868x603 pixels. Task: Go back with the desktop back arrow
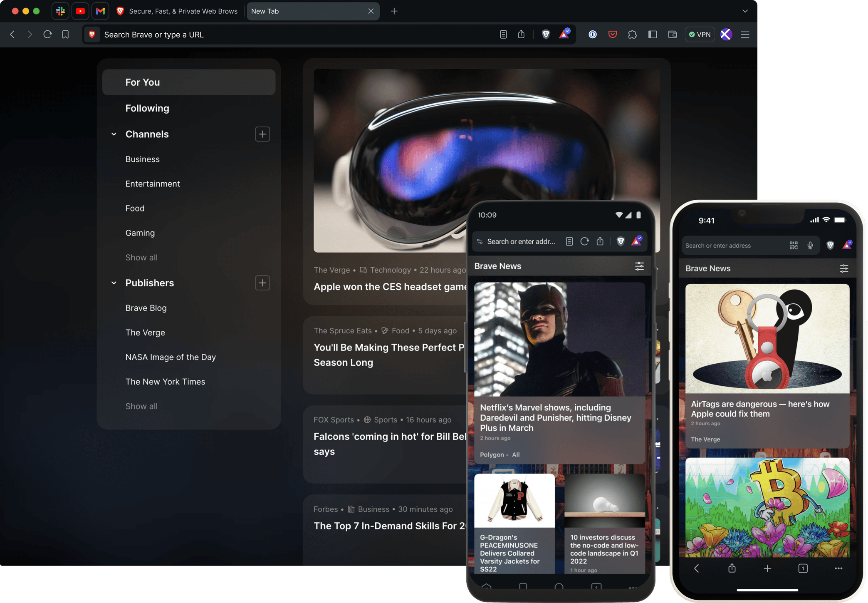(12, 35)
